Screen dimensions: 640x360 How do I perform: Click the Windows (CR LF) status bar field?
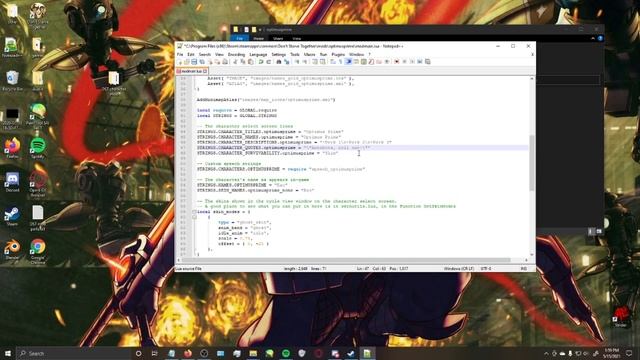[459, 269]
